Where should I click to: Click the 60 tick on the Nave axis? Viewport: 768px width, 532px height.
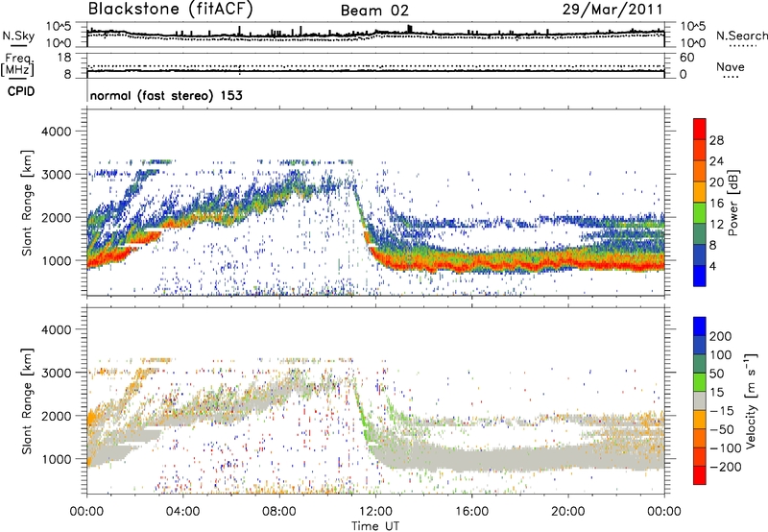click(x=686, y=58)
